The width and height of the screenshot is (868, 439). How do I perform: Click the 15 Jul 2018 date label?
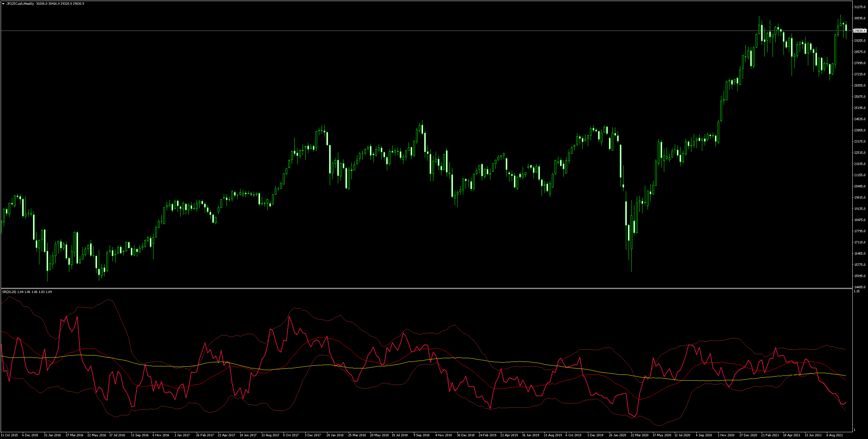tap(400, 435)
